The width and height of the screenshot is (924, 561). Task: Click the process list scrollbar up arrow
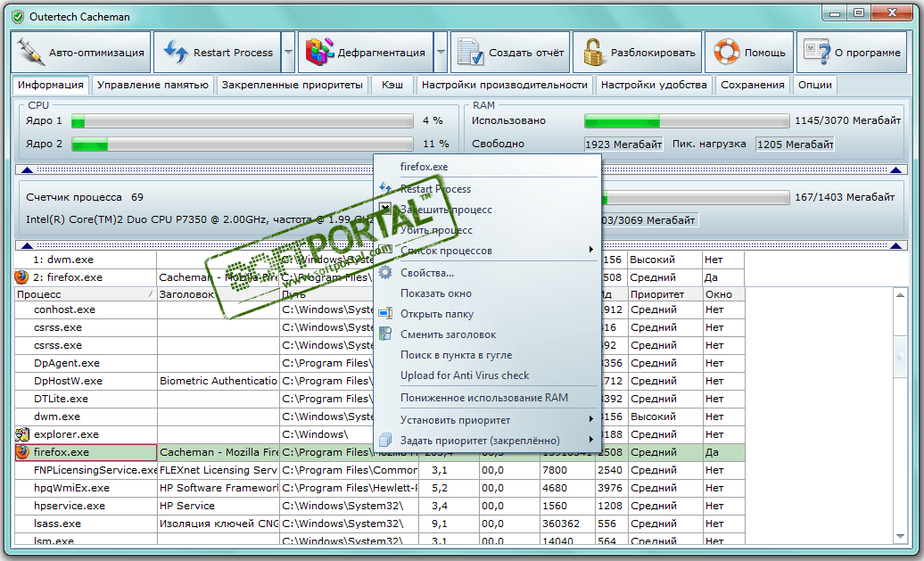pos(900,295)
